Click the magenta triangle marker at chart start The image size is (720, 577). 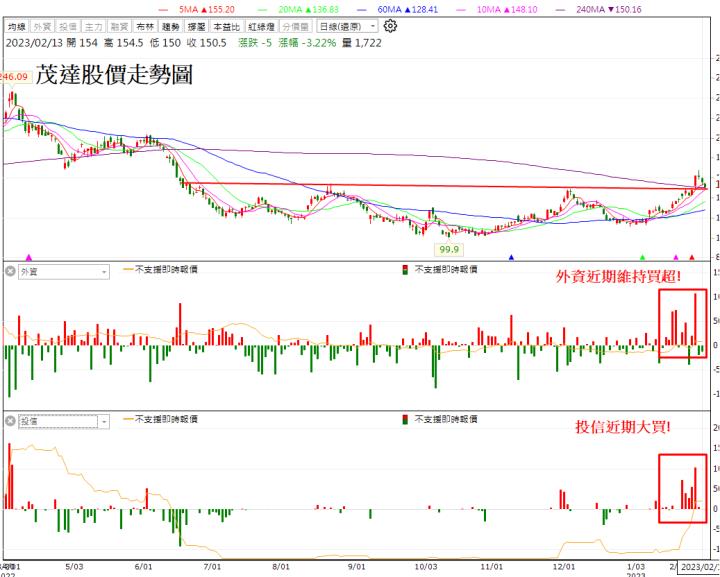29,258
